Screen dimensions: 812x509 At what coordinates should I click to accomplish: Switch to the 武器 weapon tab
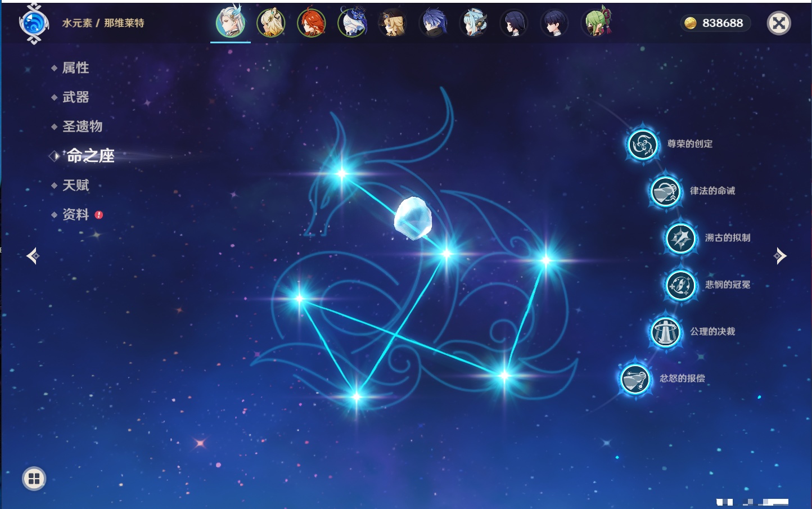coord(75,97)
